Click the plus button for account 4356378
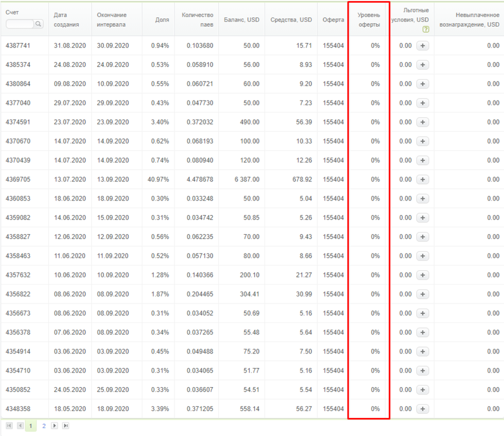The width and height of the screenshot is (504, 436). [423, 333]
